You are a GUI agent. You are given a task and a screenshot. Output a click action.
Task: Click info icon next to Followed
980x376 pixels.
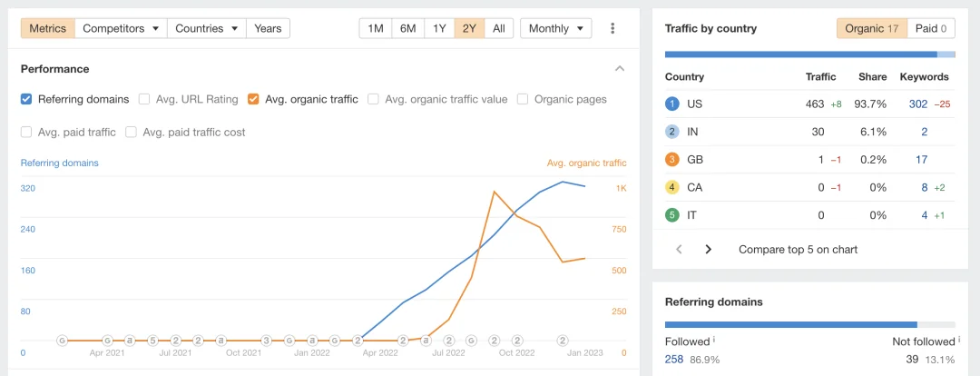point(714,341)
